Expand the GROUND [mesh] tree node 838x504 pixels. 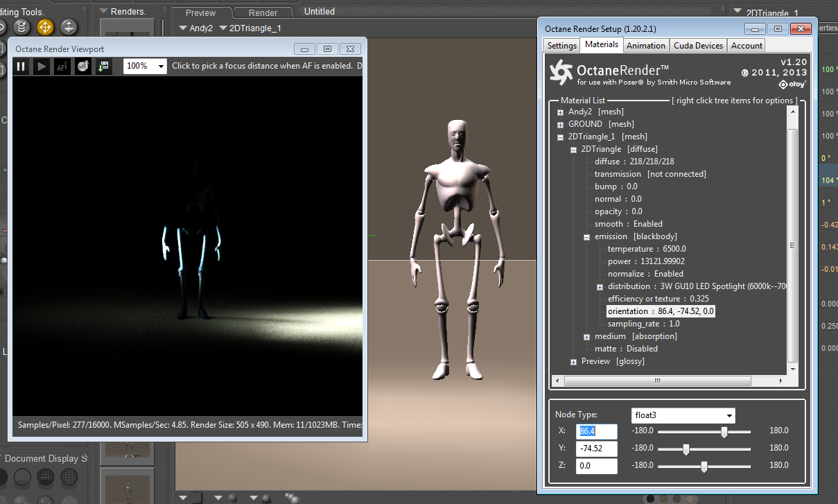click(x=561, y=124)
